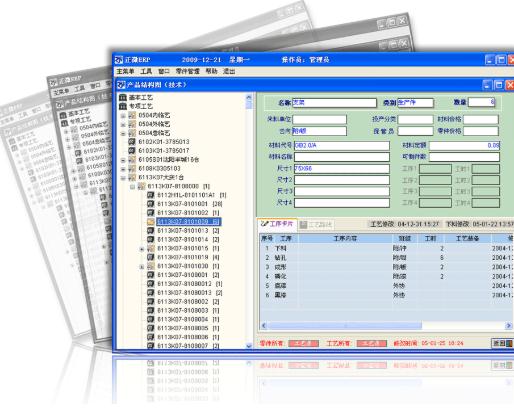
Task: Click the red button beside 零件所有
Action: [303, 343]
